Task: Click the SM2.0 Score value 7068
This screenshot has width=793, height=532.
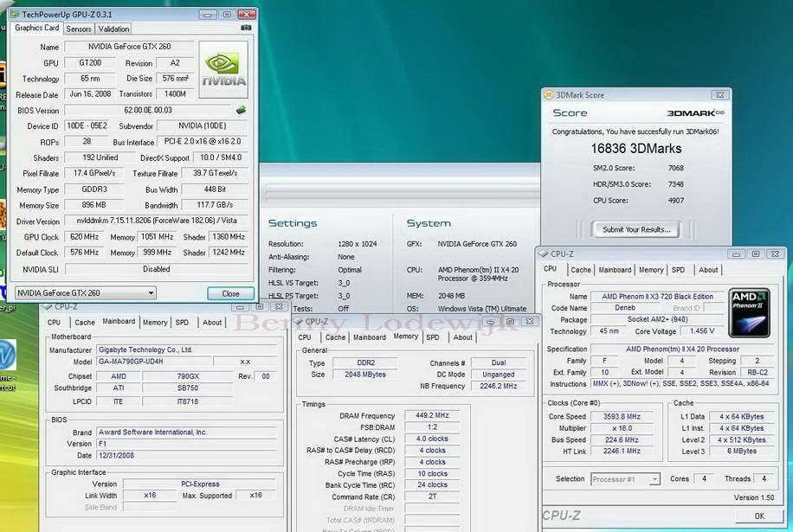Action: click(x=675, y=168)
